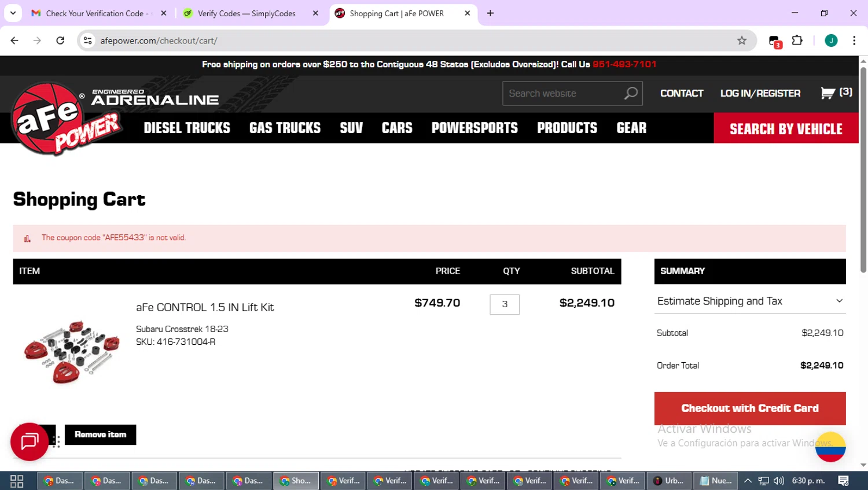Open the Windows notification center
The width and height of the screenshot is (868, 490).
tap(844, 481)
